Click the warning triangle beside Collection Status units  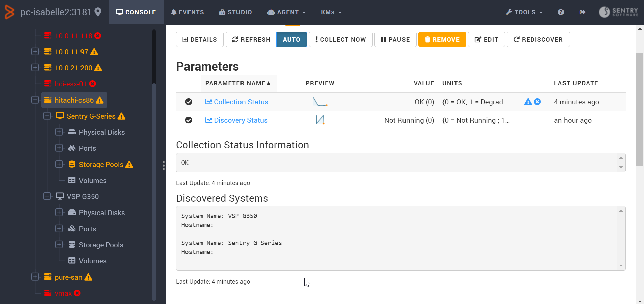[x=528, y=102]
